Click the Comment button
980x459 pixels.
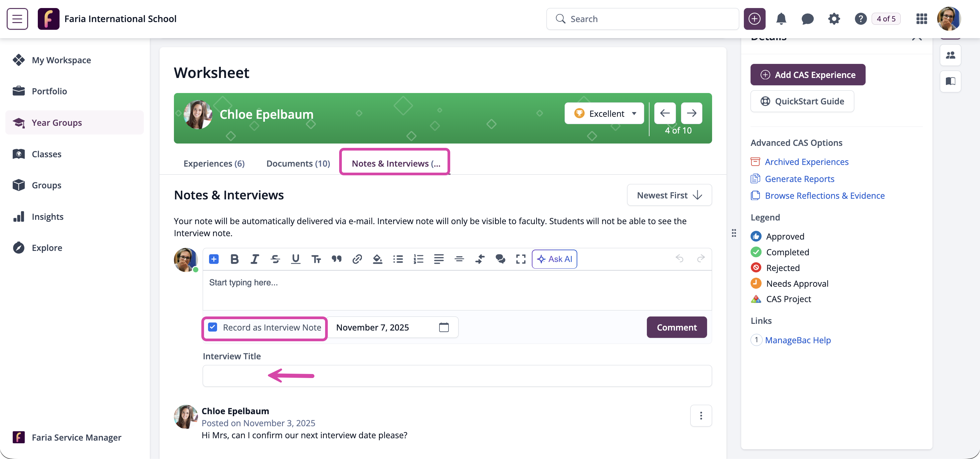pos(676,327)
